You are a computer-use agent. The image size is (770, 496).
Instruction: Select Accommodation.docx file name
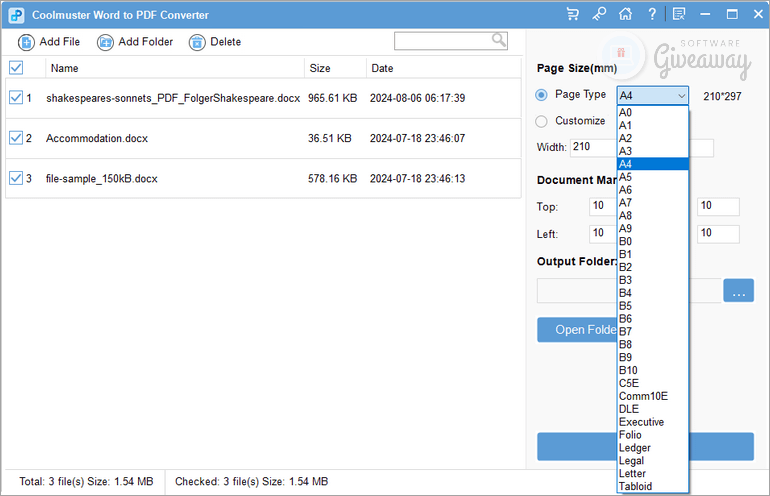tap(97, 138)
